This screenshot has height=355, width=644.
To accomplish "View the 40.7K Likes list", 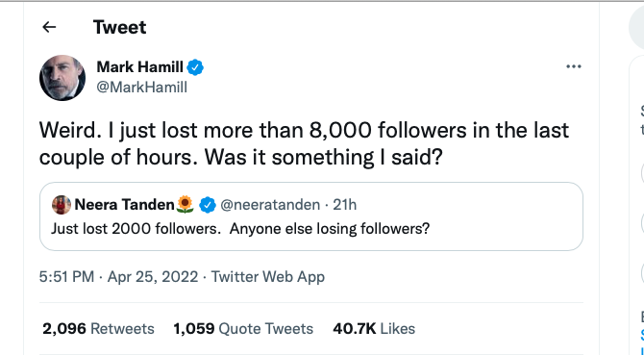I will point(374,329).
